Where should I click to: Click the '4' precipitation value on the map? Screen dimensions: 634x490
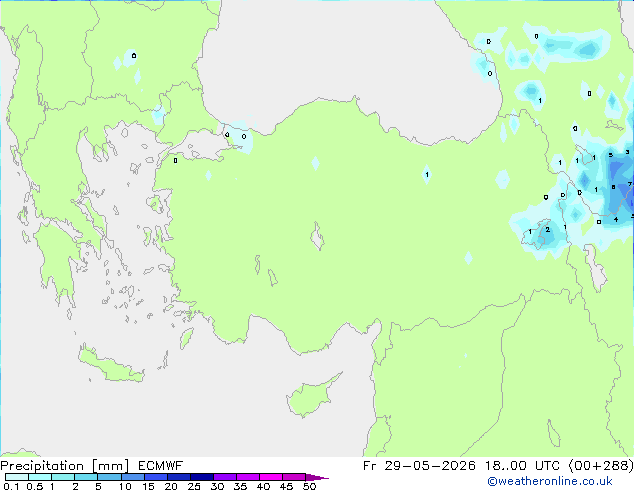(x=616, y=220)
